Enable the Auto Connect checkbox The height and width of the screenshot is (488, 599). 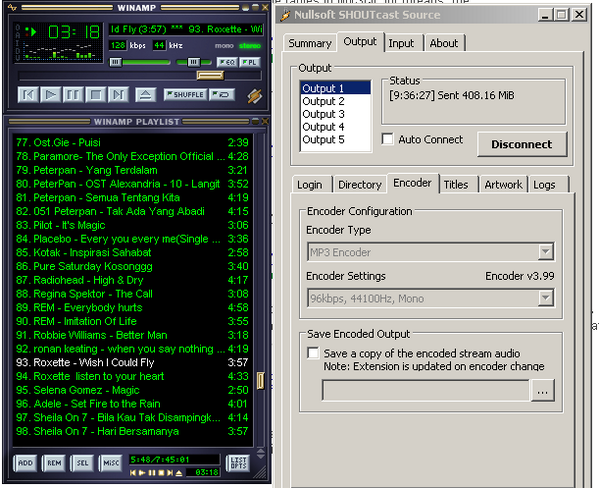pos(387,139)
